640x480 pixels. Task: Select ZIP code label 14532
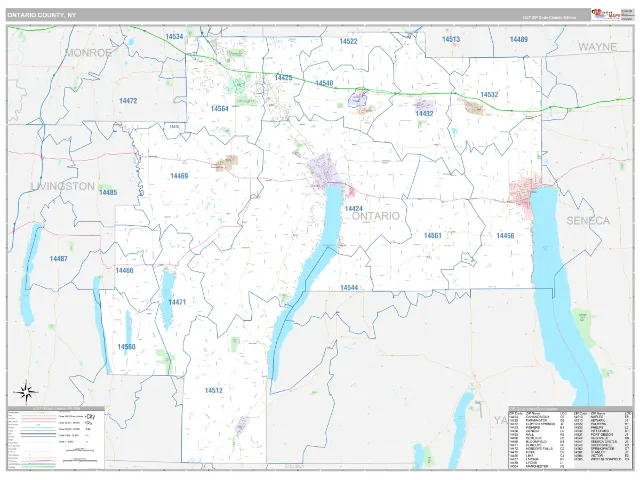489,95
